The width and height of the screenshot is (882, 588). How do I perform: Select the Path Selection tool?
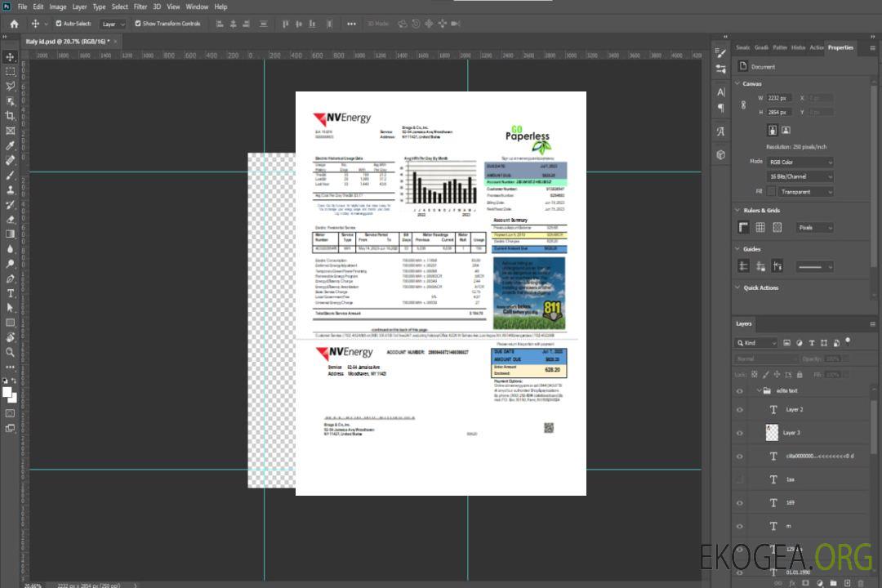[10, 308]
